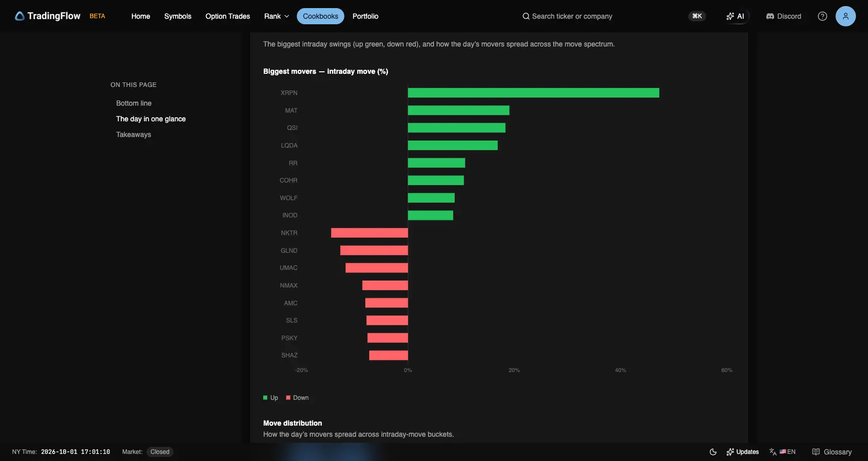Click the UMAC ticker label
The image size is (868, 461).
(x=288, y=268)
